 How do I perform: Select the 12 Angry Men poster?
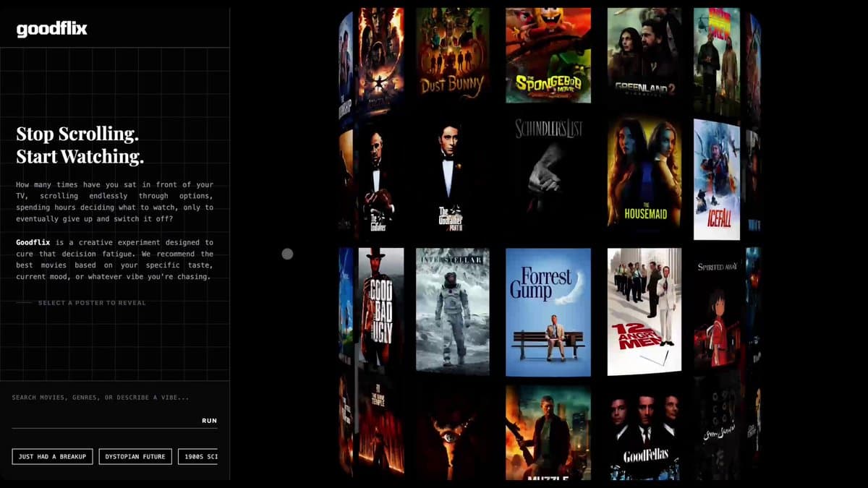pyautogui.click(x=644, y=312)
